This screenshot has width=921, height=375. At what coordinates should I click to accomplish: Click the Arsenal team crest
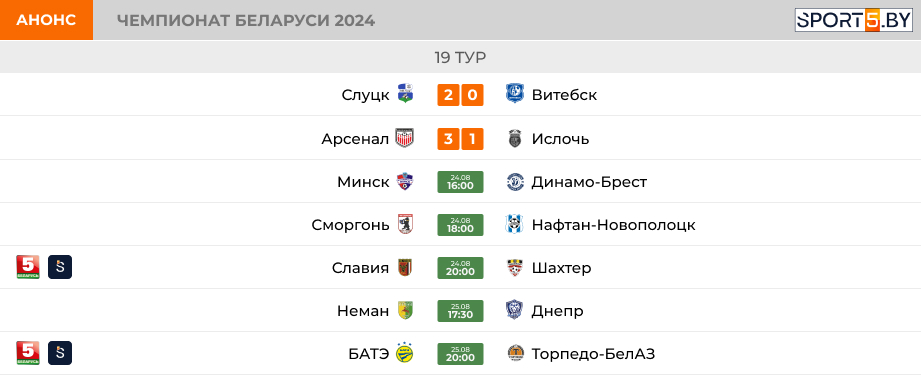[x=405, y=139]
